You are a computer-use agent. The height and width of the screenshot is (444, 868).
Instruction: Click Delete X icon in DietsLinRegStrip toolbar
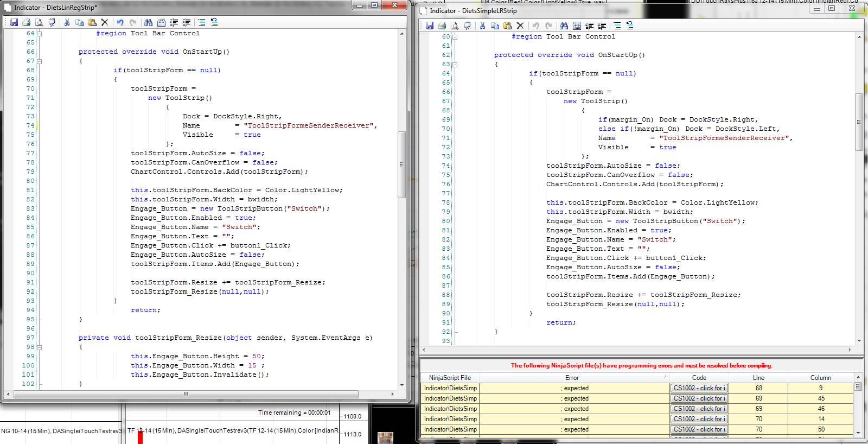105,22
